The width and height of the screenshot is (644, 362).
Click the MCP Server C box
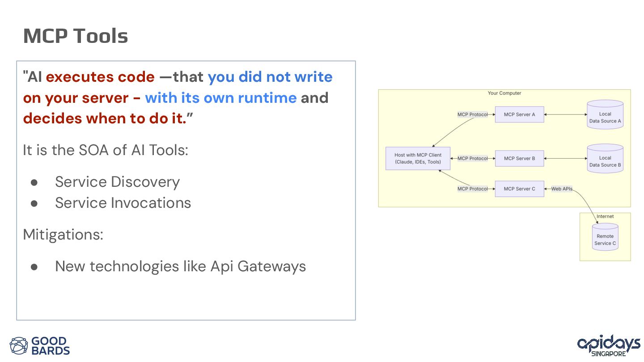tap(519, 189)
